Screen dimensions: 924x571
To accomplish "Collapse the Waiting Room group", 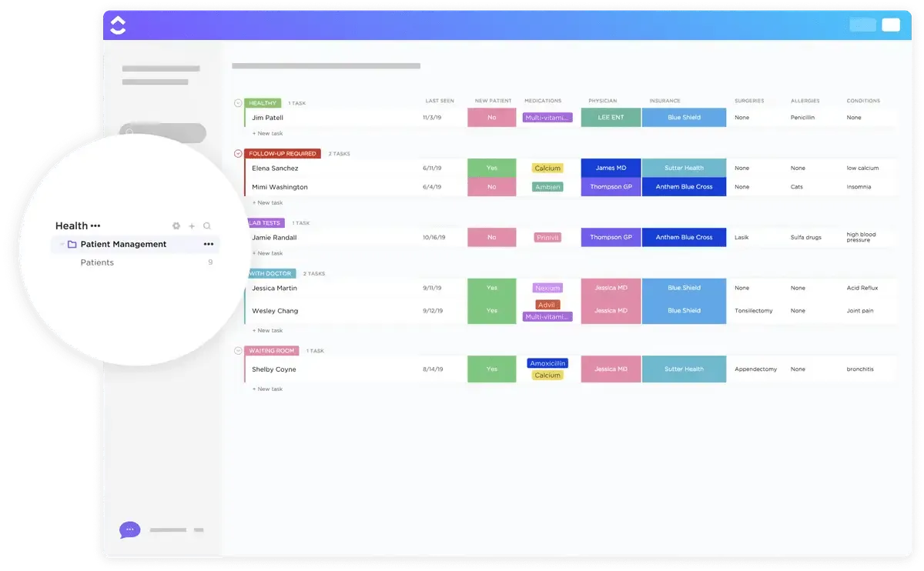I will [238, 351].
